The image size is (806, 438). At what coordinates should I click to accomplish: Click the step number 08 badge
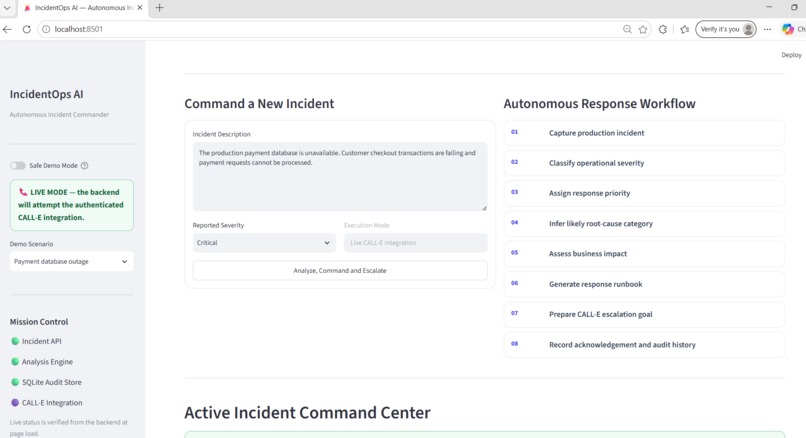(515, 344)
